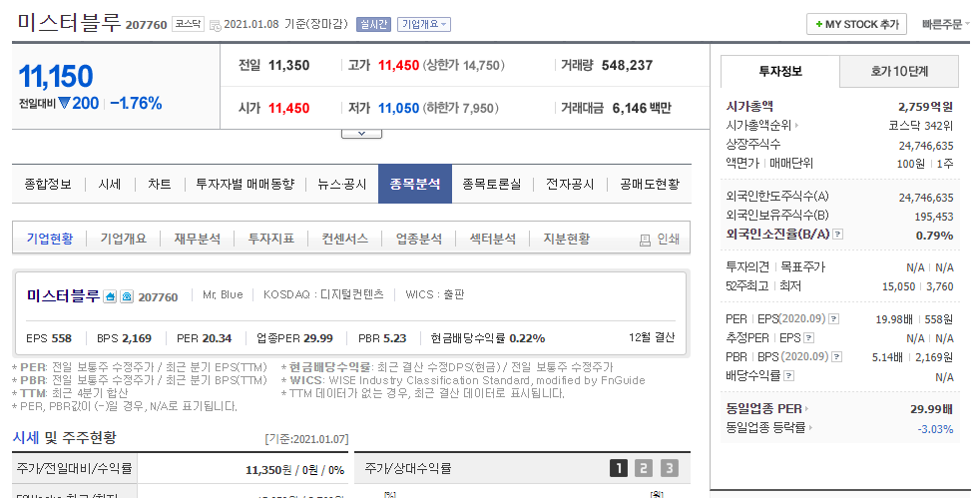The width and height of the screenshot is (980, 498).
Task: Select chart page 2 in 주가/상대수익률
Action: [643, 468]
